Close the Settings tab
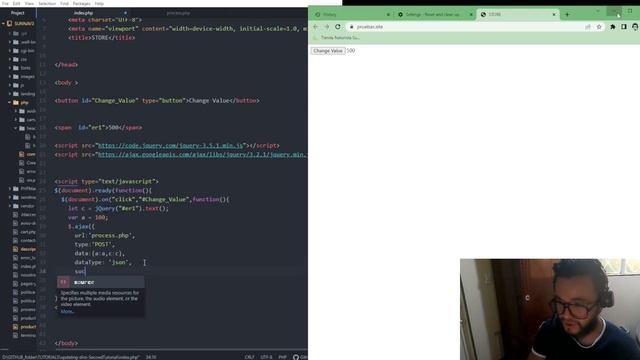Screen dimensions: 640x360 [x=471, y=14]
